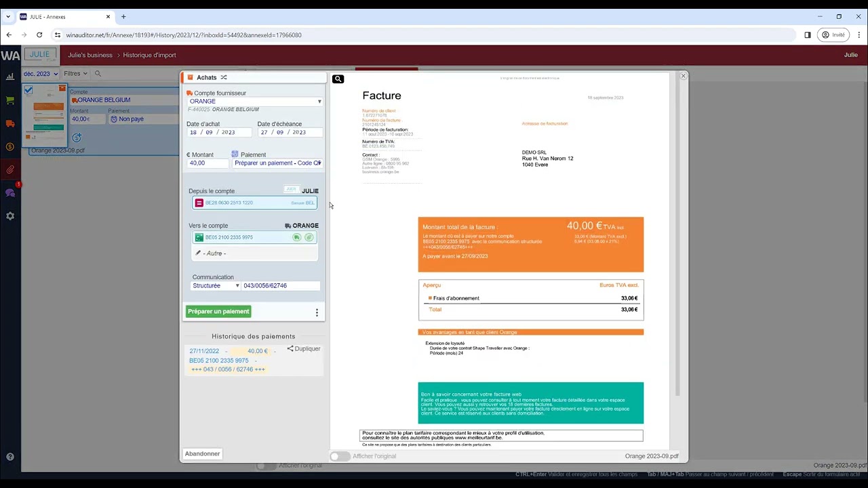Click the communication 043/0056/62746 field
868x488 pixels.
coord(281,286)
